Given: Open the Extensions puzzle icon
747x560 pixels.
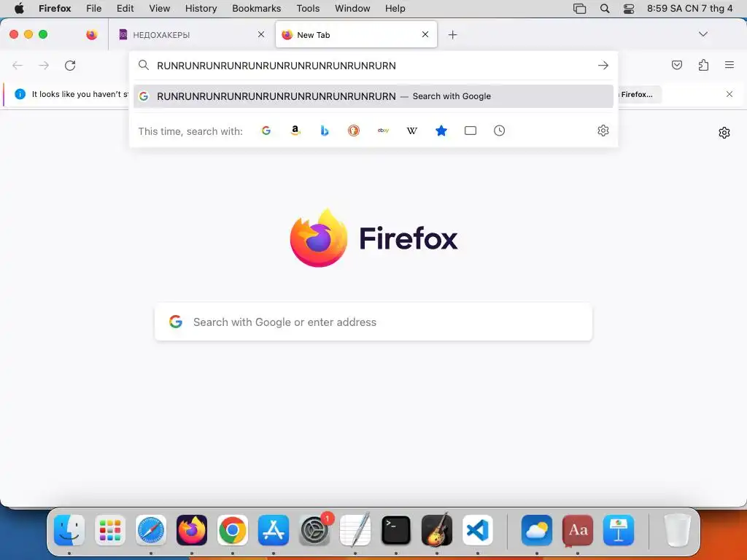Looking at the screenshot, I should [703, 65].
